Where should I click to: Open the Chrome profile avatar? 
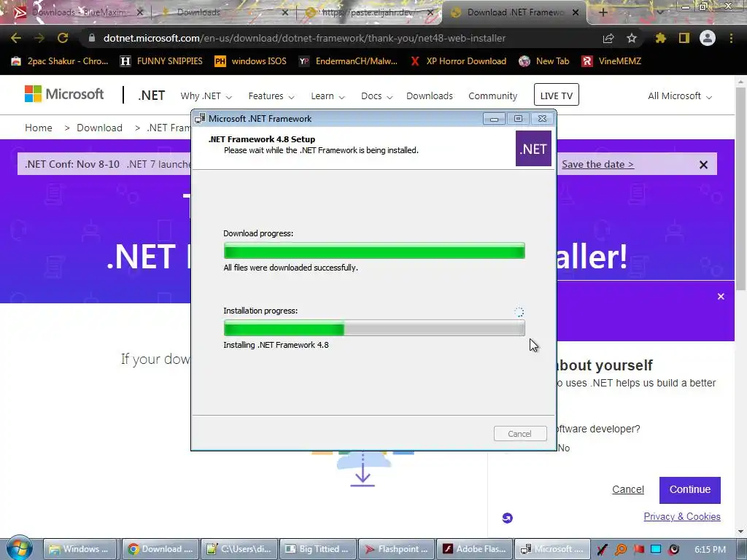coord(708,38)
